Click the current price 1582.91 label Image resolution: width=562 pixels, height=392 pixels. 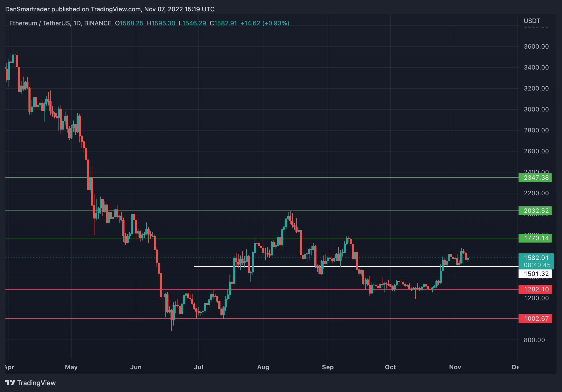536,258
